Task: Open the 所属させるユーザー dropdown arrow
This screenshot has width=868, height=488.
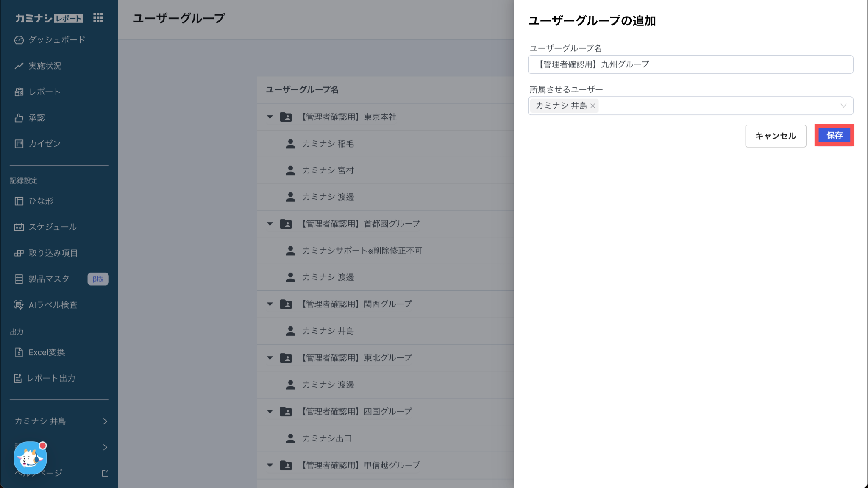Action: 843,106
